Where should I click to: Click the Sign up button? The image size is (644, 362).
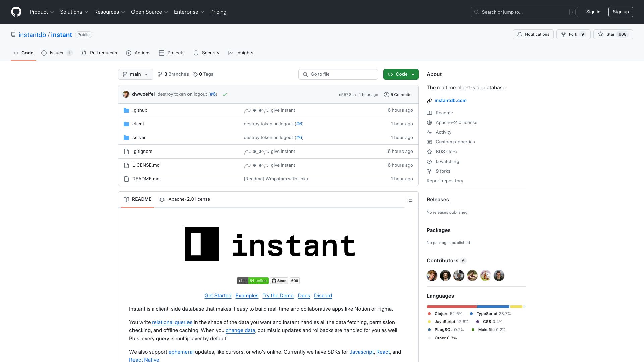(x=621, y=12)
